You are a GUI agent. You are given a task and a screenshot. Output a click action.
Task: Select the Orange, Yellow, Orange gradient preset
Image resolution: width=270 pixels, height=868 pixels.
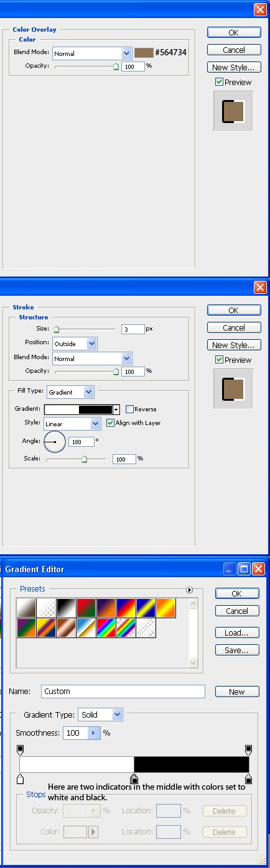tap(165, 608)
